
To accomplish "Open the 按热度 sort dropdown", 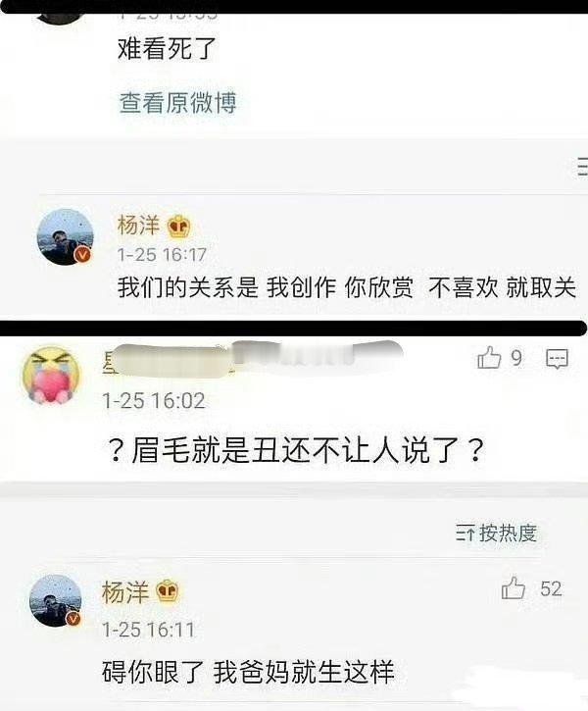I will point(497,533).
